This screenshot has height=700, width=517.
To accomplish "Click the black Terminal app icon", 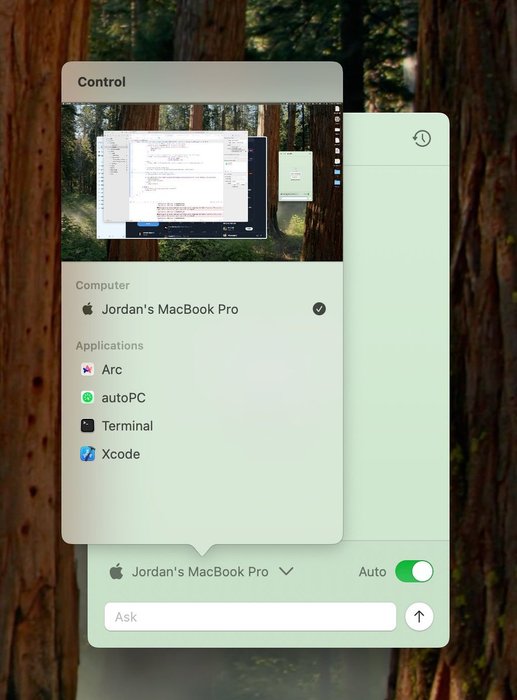I will pyautogui.click(x=88, y=425).
